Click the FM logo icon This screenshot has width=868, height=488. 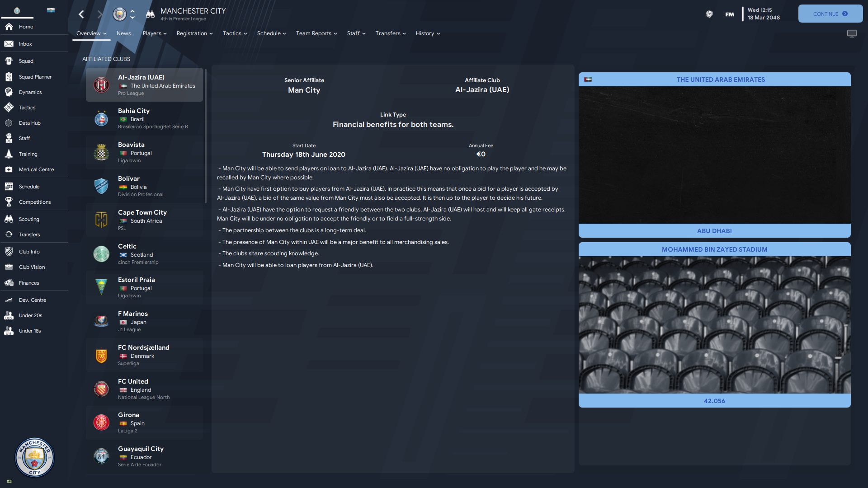coord(730,14)
